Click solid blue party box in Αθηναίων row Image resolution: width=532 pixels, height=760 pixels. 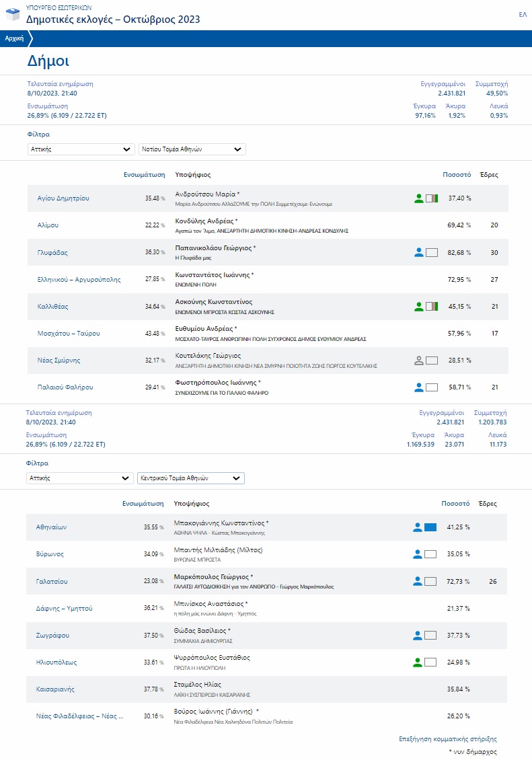430,527
